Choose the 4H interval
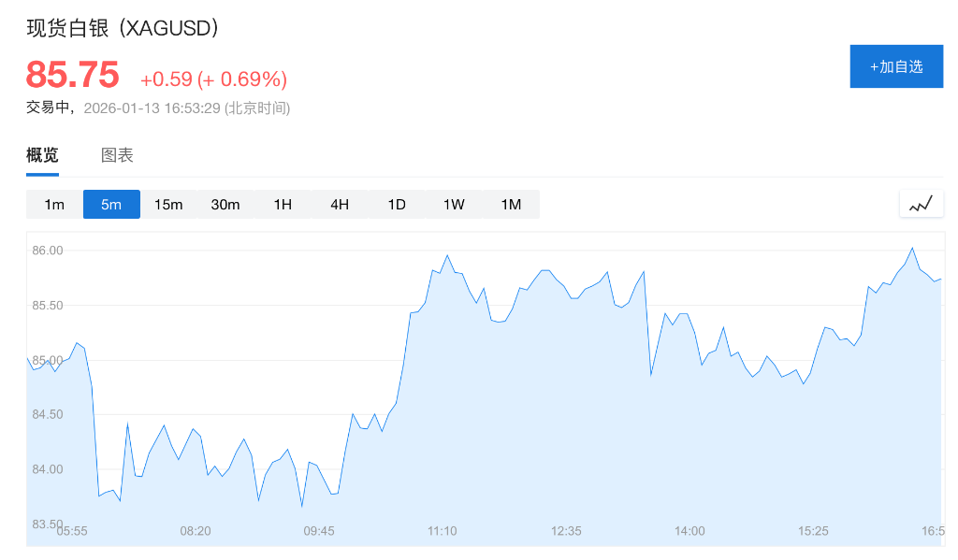Viewport: 958px width, 560px height. [340, 205]
